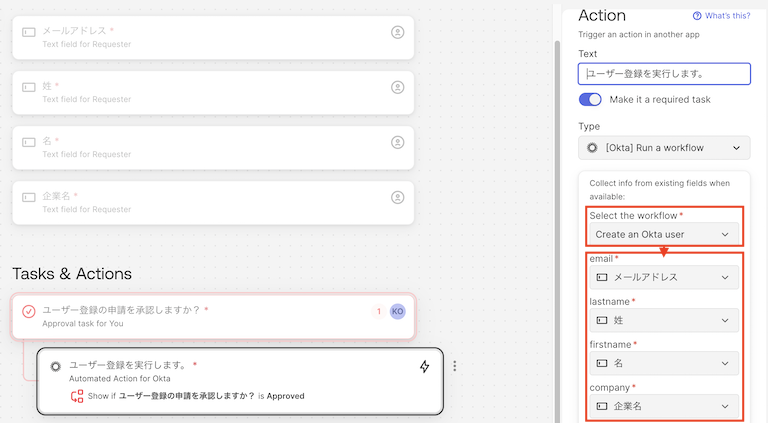Click red approval checkmark icon
Screen dimensions: 768x423
coord(29,311)
